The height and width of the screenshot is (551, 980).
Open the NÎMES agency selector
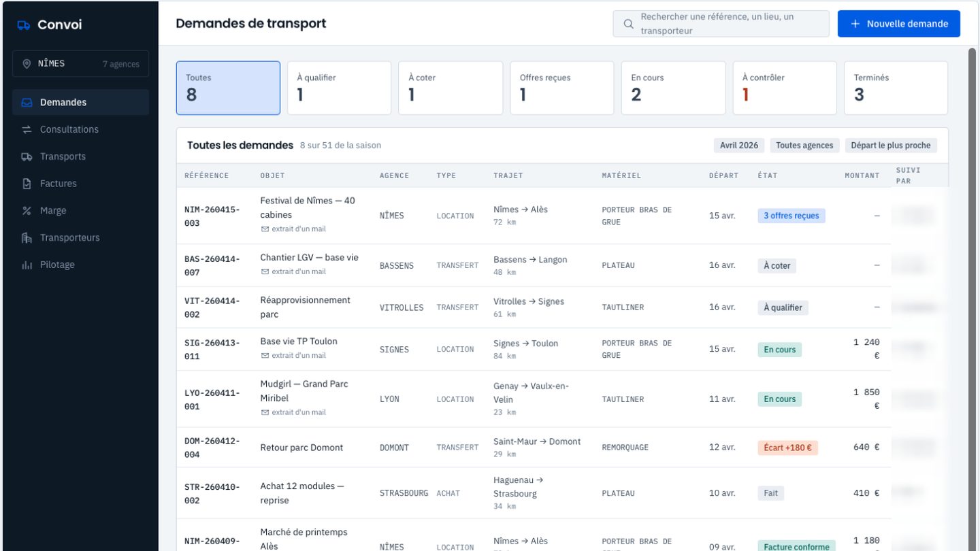(x=80, y=64)
